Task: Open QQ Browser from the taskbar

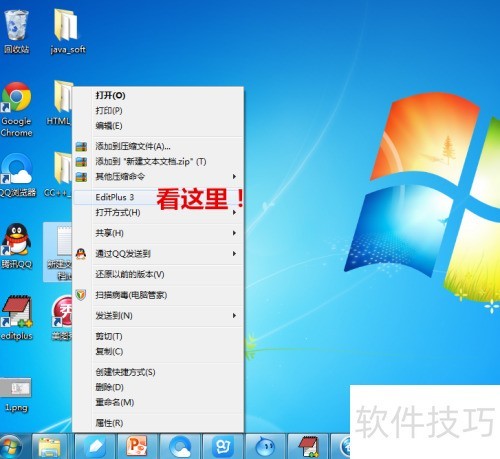Action: tap(180, 447)
